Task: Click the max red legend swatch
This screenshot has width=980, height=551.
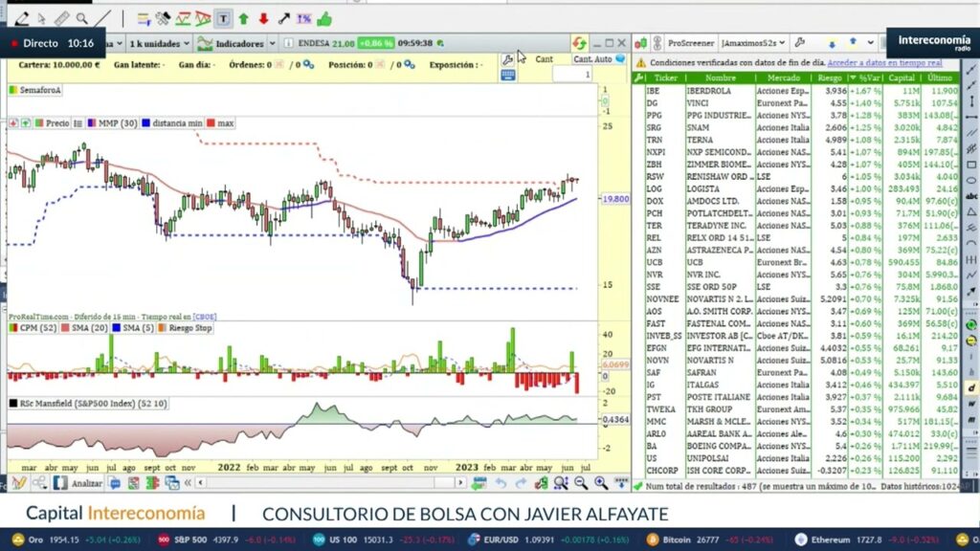Action: point(211,123)
